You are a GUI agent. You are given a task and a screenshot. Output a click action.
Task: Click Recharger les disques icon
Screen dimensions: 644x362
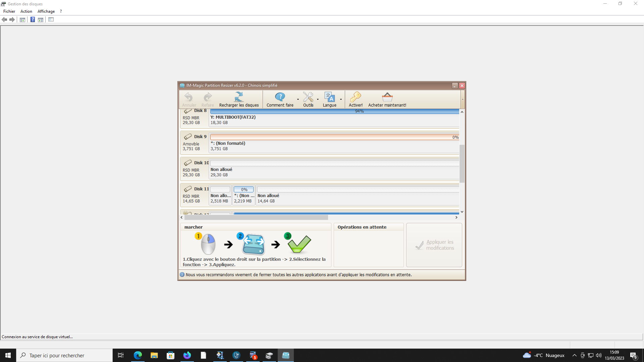(239, 97)
